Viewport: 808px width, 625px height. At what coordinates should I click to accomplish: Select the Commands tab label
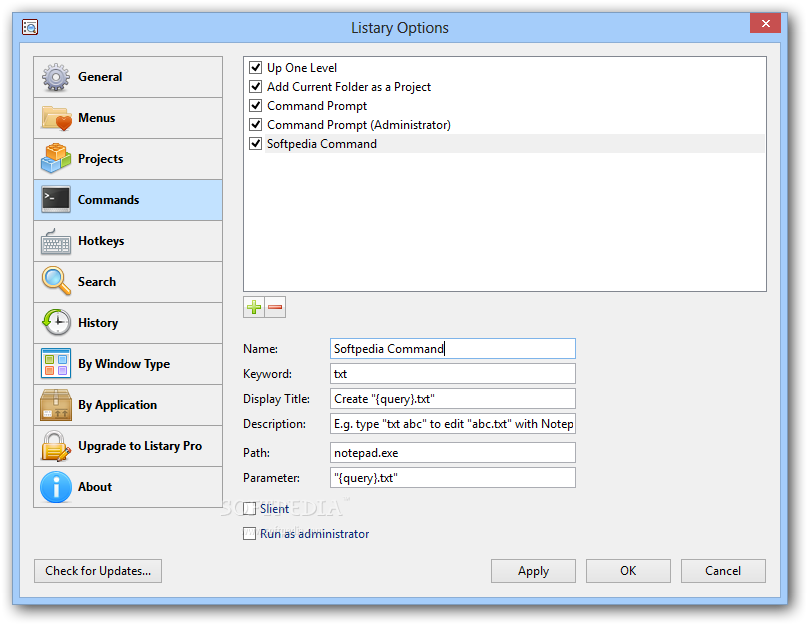click(x=108, y=200)
